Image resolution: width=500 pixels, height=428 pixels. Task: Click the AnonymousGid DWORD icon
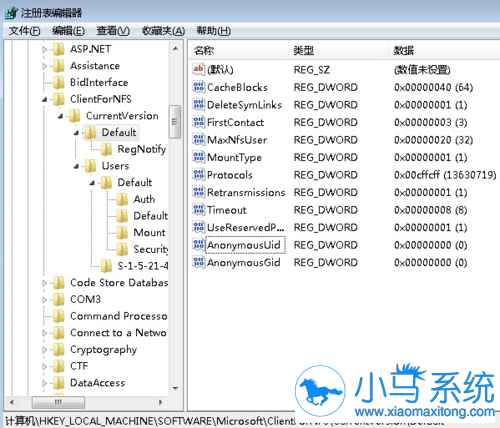198,262
